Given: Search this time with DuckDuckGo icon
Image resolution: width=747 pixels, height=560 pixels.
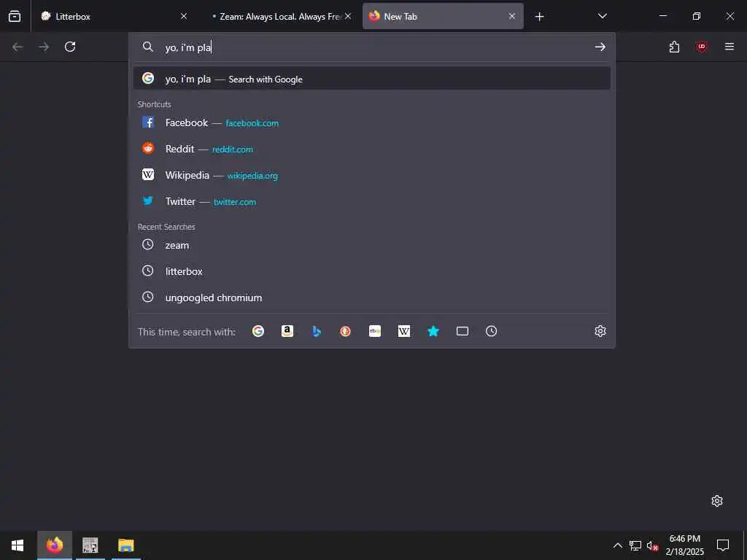Looking at the screenshot, I should (x=345, y=331).
